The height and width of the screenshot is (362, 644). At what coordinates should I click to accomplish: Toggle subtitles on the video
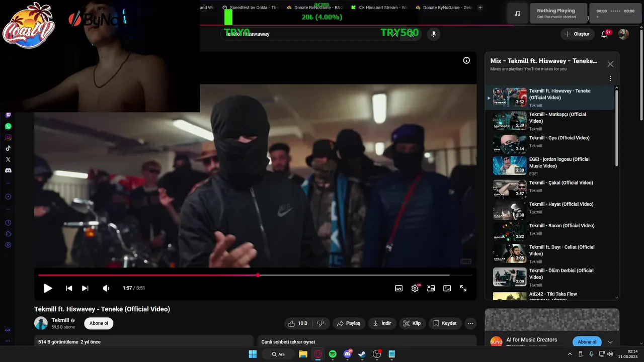(x=398, y=288)
